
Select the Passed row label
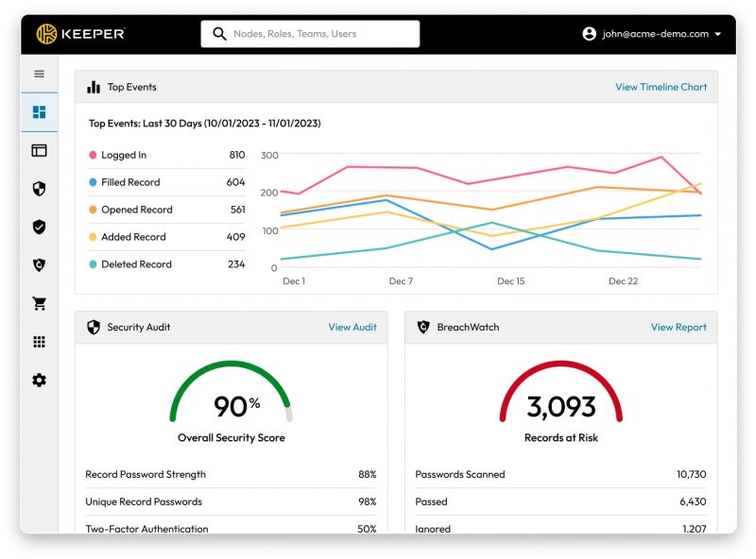[x=431, y=501]
